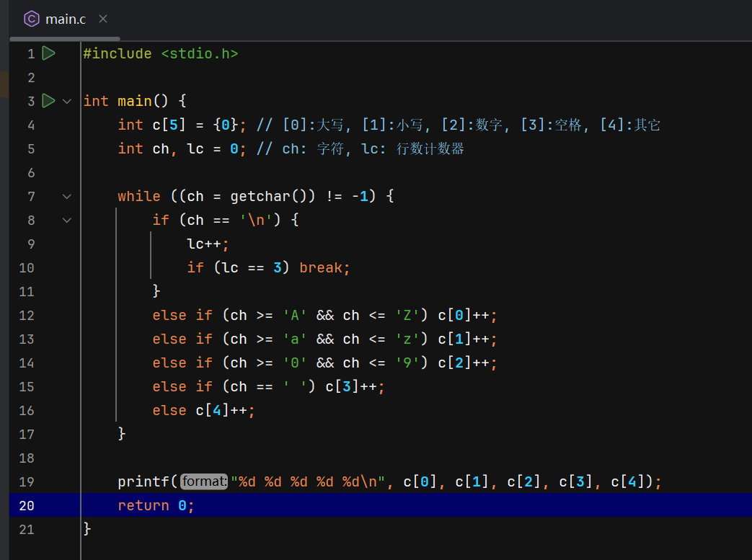Click the C language icon in the main.c tab
The image size is (752, 560).
30,18
